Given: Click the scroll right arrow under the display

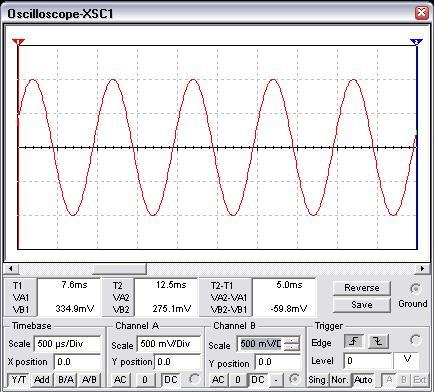Looking at the screenshot, I should (422, 268).
